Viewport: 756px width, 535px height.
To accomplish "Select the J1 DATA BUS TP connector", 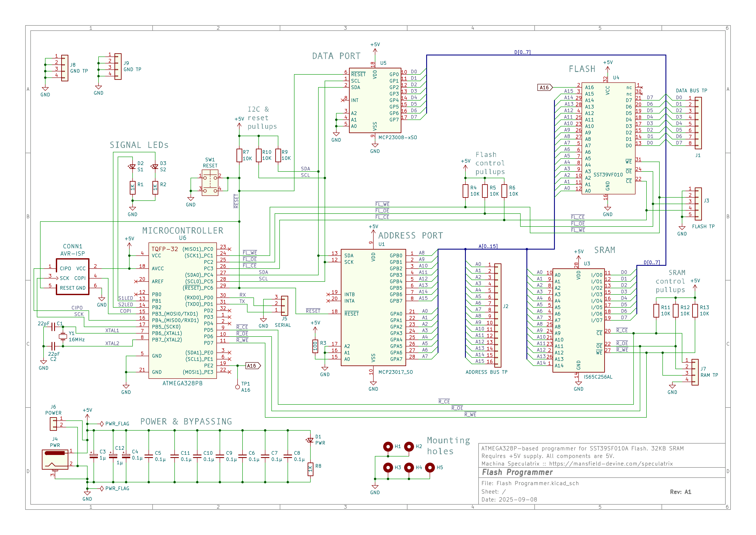I will (698, 123).
